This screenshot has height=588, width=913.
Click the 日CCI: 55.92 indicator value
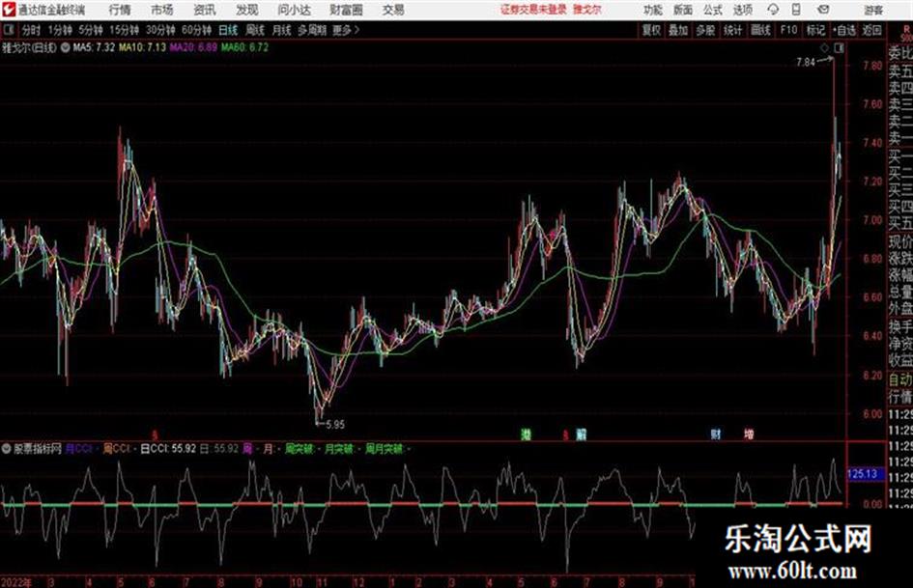pyautogui.click(x=168, y=449)
